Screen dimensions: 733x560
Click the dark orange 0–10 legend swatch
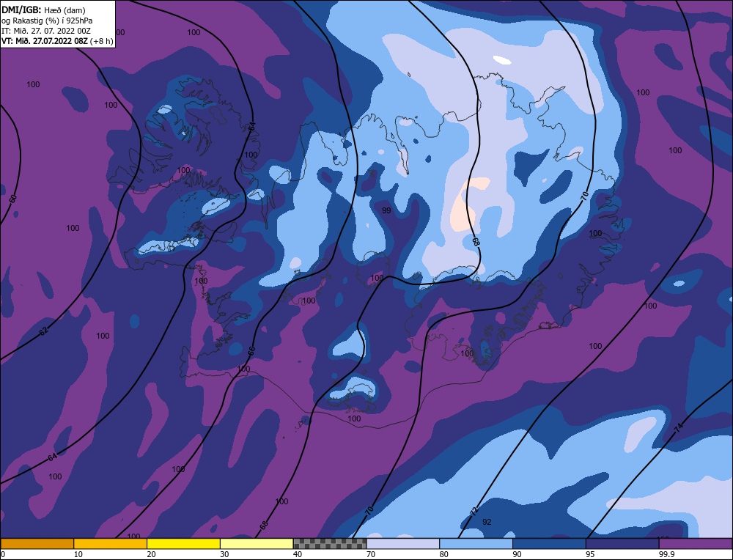(37, 543)
